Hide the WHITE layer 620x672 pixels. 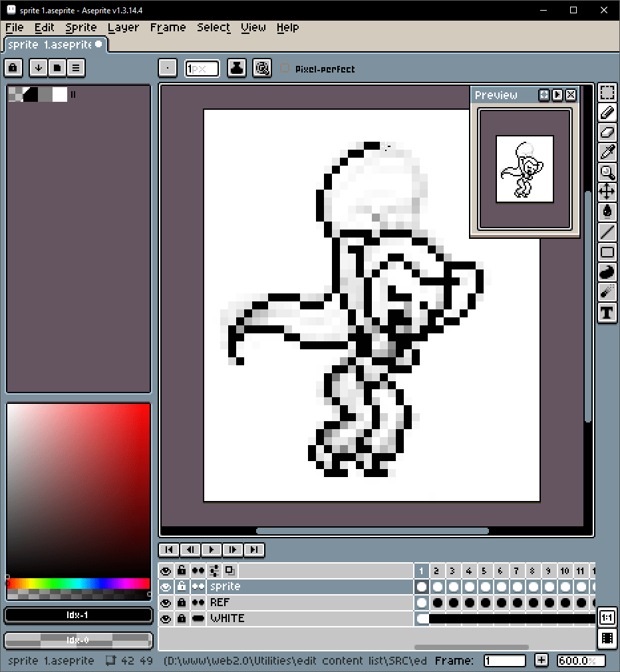pyautogui.click(x=166, y=618)
